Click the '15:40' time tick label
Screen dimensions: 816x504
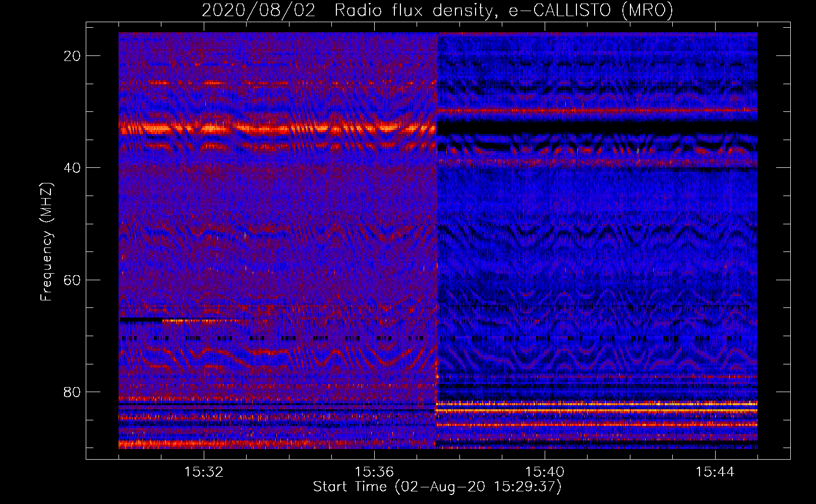(x=545, y=472)
